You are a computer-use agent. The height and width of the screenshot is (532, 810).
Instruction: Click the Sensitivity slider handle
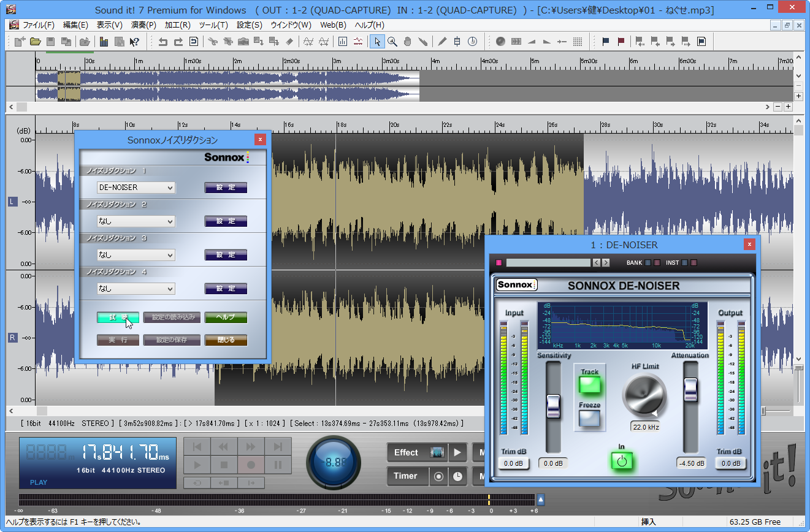pyautogui.click(x=554, y=406)
